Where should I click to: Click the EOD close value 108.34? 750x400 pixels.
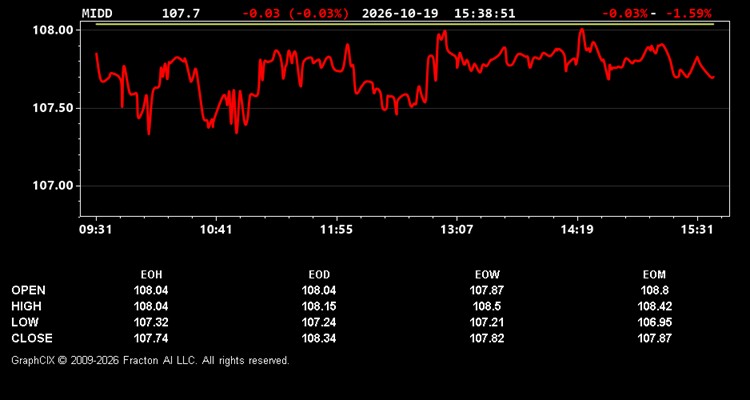click(x=319, y=338)
